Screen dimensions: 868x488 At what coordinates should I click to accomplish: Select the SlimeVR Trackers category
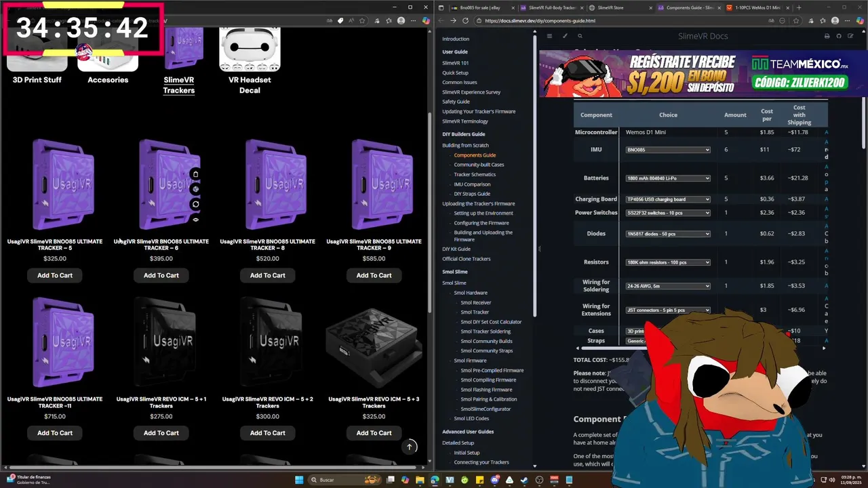click(179, 85)
